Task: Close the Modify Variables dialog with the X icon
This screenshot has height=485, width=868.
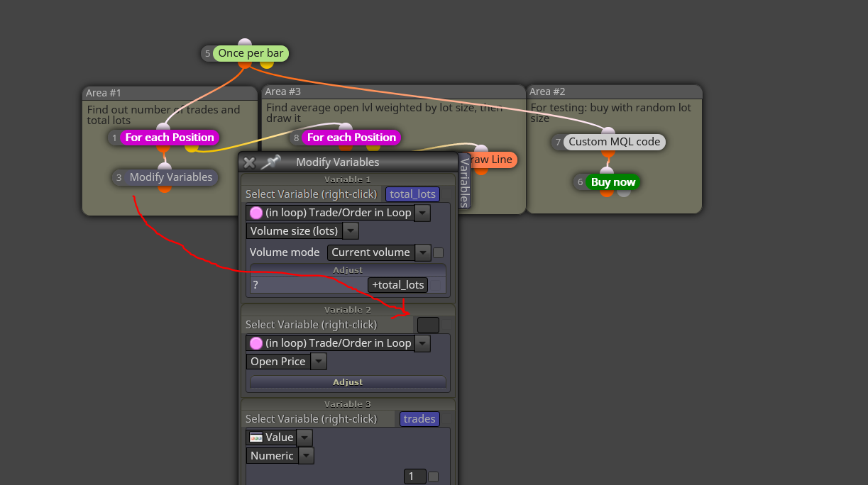Action: tap(249, 162)
